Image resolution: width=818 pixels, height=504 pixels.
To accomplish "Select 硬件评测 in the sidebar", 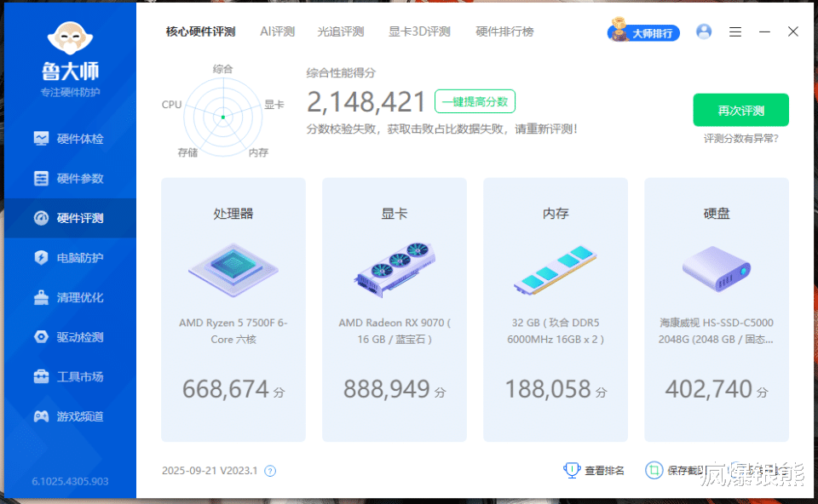I will coord(70,218).
